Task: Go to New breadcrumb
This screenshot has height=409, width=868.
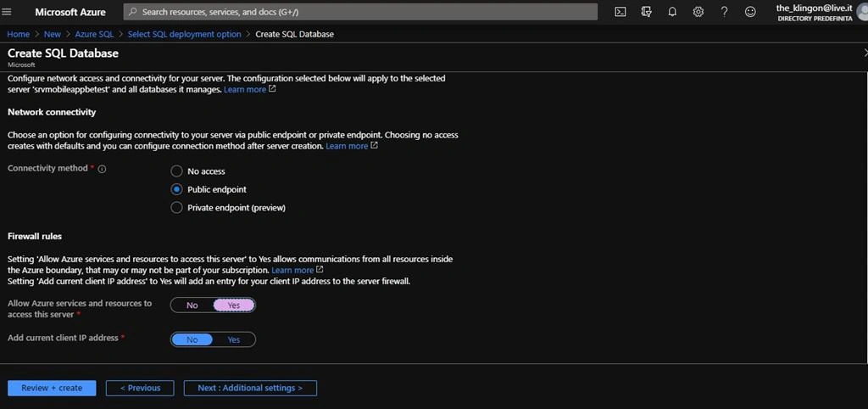Action: coord(53,34)
